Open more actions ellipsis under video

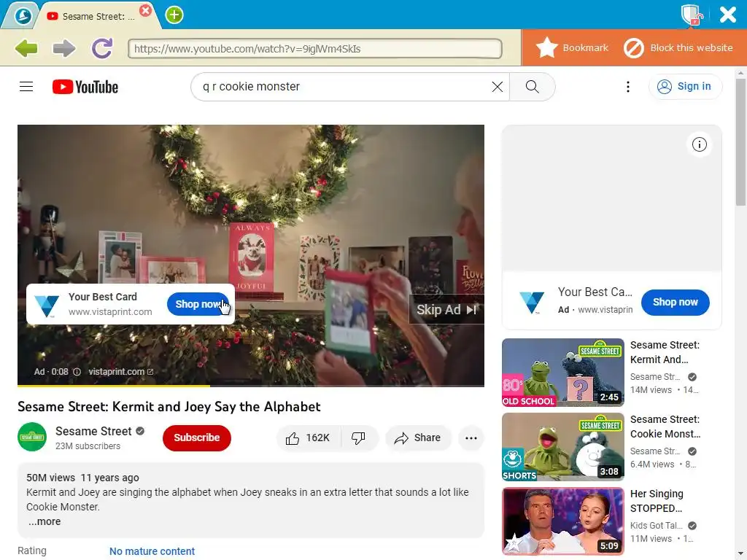(x=471, y=438)
